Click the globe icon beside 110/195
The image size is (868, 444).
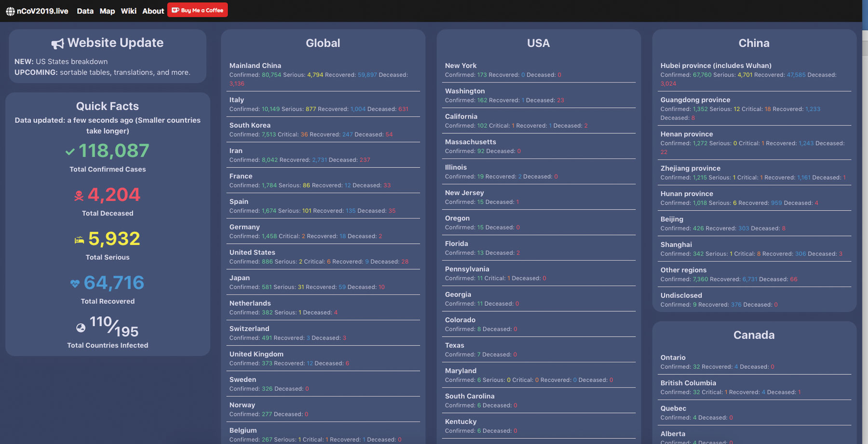(81, 328)
